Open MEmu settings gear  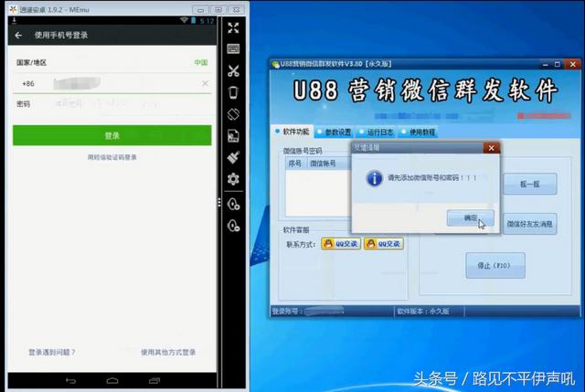click(233, 179)
